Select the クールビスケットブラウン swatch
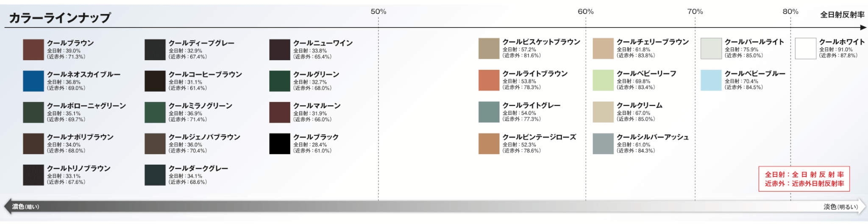The width and height of the screenshot is (868, 224). coord(489,48)
